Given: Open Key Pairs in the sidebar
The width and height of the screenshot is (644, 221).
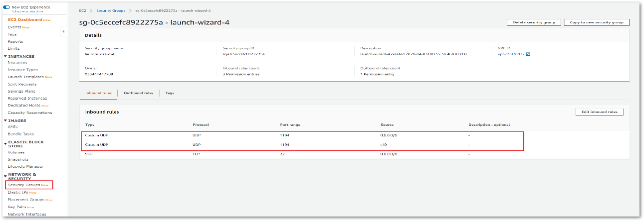Looking at the screenshot, I should [x=17, y=207].
